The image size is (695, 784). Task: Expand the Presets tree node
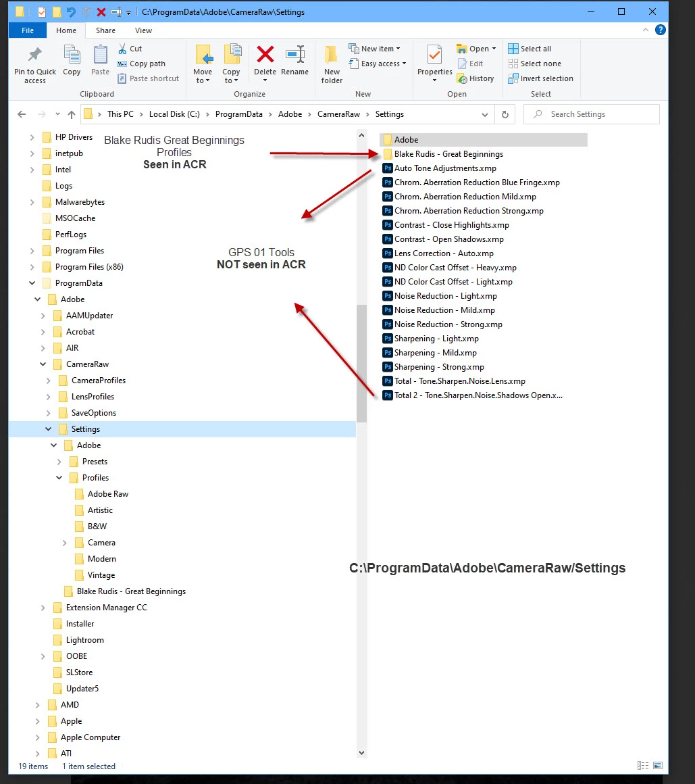pos(59,462)
